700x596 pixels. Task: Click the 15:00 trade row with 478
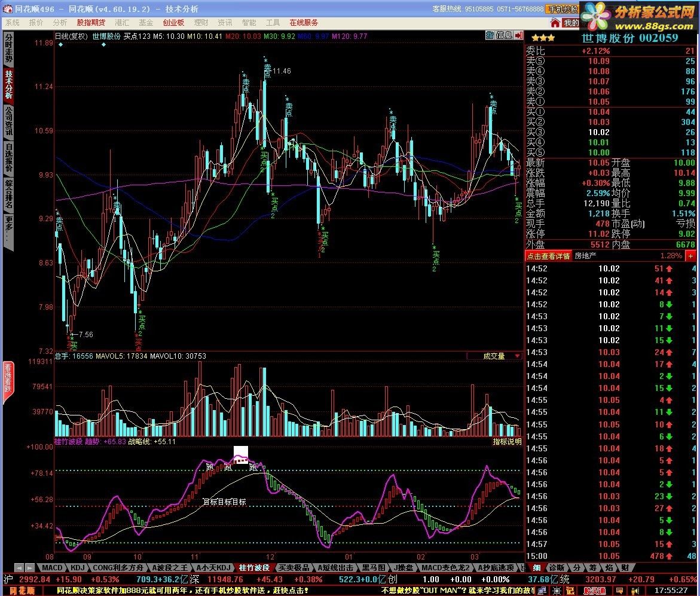pos(610,556)
